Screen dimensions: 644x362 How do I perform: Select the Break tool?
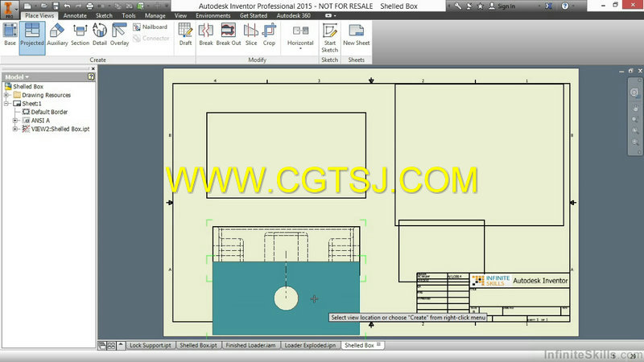tap(206, 35)
